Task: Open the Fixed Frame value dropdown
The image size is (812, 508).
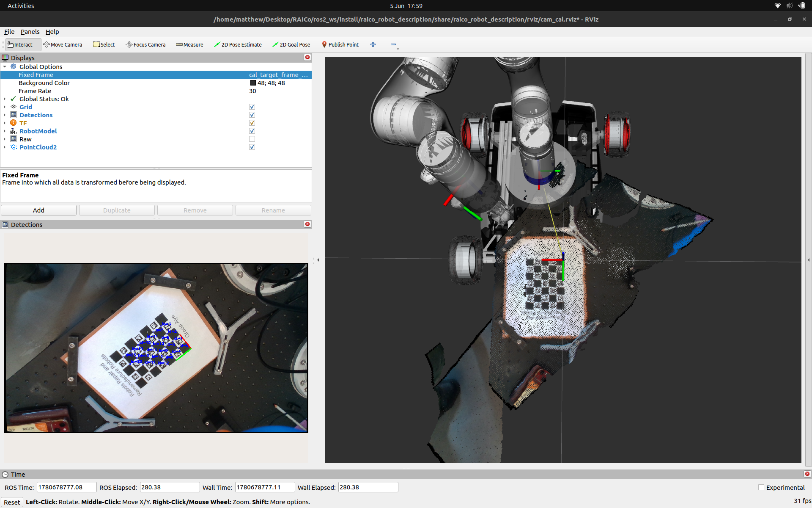Action: [280, 75]
